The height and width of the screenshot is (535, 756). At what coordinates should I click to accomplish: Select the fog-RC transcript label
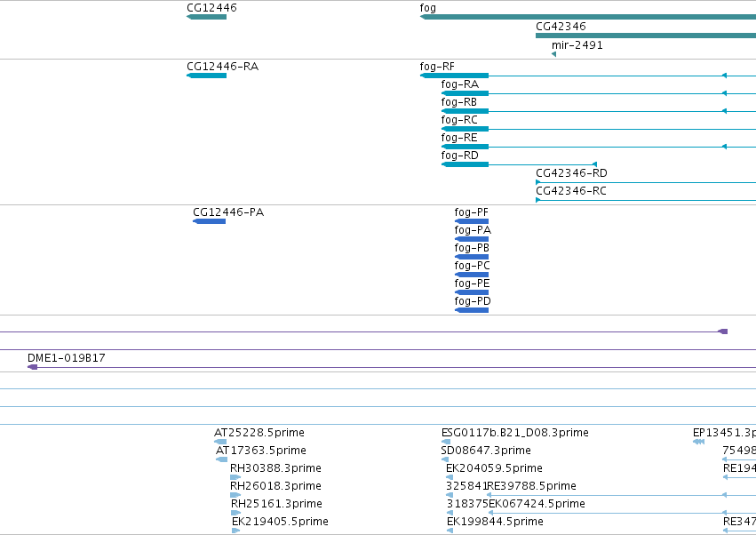(459, 120)
